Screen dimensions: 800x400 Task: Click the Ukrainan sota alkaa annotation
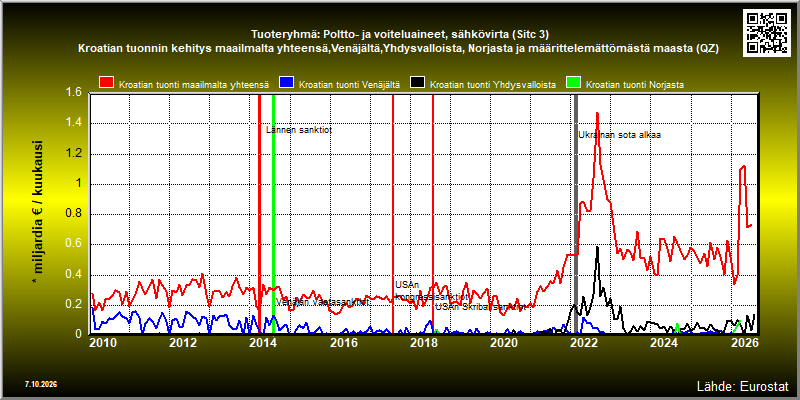pos(619,135)
